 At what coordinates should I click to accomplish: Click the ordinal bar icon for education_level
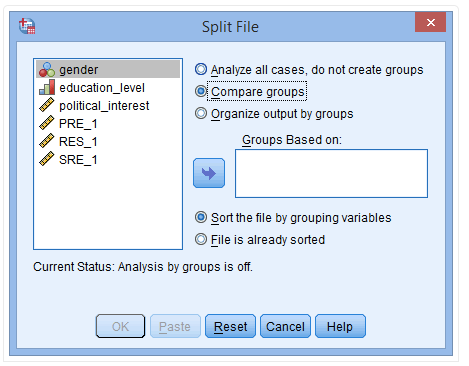pos(47,87)
